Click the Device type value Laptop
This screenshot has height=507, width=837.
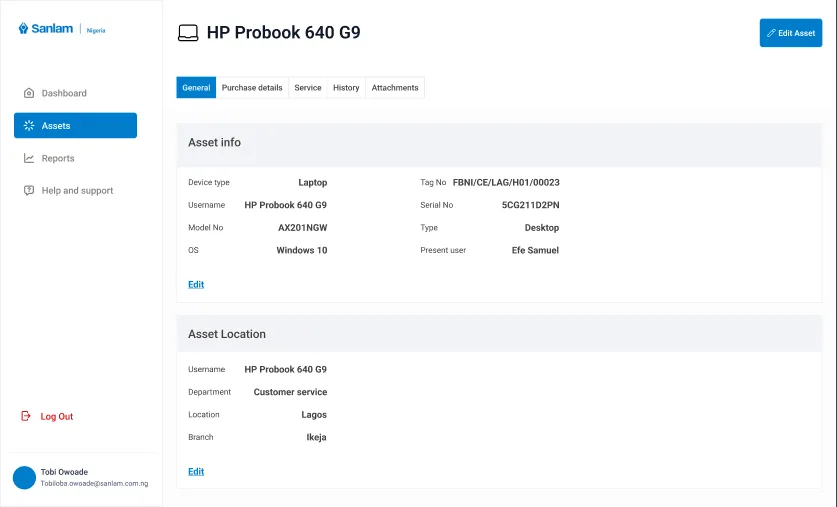[313, 183]
